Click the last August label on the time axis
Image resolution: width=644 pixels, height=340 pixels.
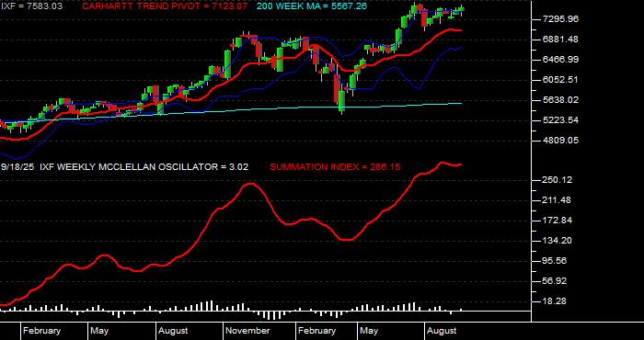pyautogui.click(x=442, y=331)
